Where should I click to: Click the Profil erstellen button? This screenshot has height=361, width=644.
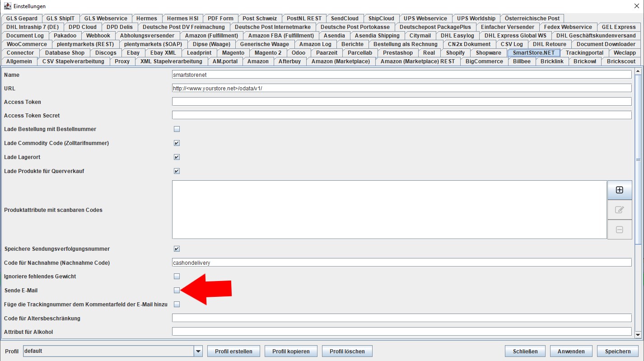coord(233,351)
